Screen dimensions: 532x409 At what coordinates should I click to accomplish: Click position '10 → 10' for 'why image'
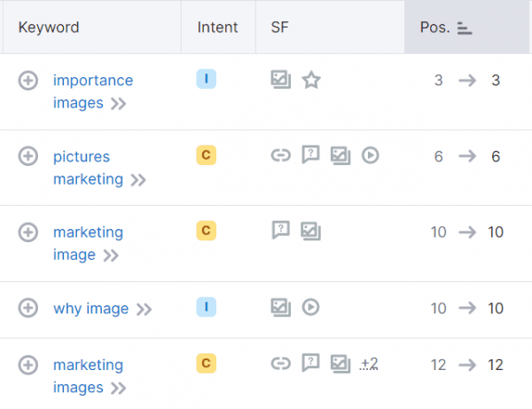(467, 309)
